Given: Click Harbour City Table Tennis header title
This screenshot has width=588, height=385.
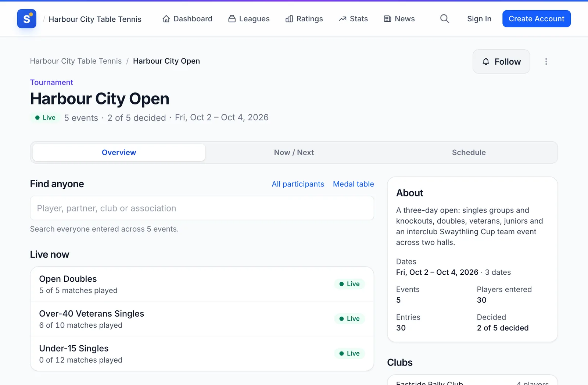Looking at the screenshot, I should (95, 19).
